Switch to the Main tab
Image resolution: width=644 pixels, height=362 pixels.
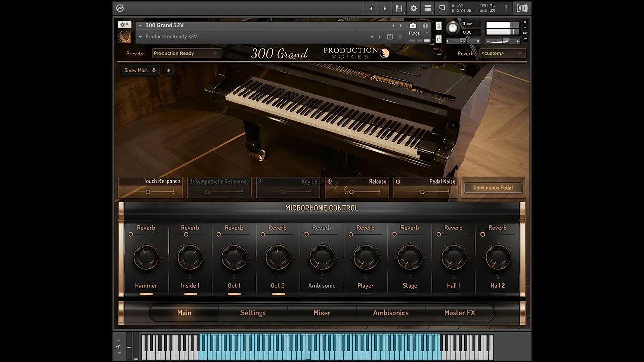click(x=184, y=313)
